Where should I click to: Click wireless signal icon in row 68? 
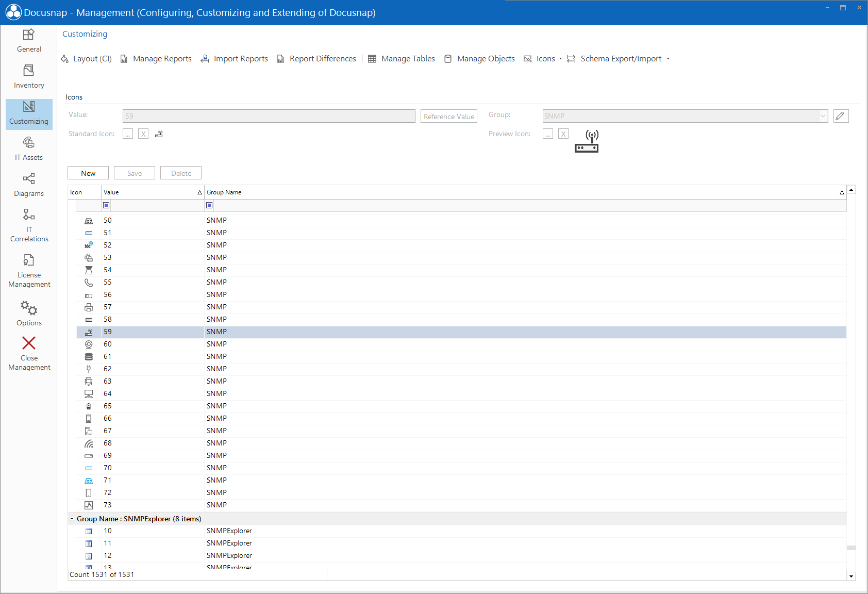click(x=89, y=443)
